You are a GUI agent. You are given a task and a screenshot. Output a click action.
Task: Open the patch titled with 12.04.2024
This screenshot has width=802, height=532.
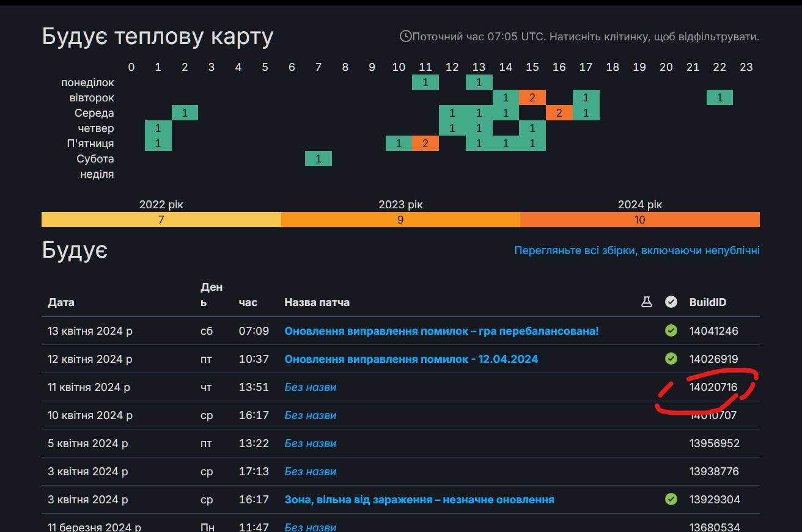[411, 359]
